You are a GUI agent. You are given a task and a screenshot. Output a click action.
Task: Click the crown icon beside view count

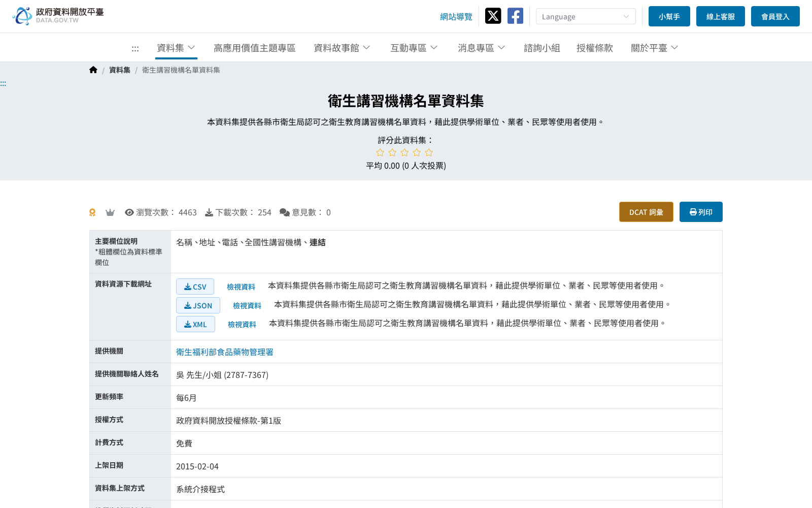[110, 212]
